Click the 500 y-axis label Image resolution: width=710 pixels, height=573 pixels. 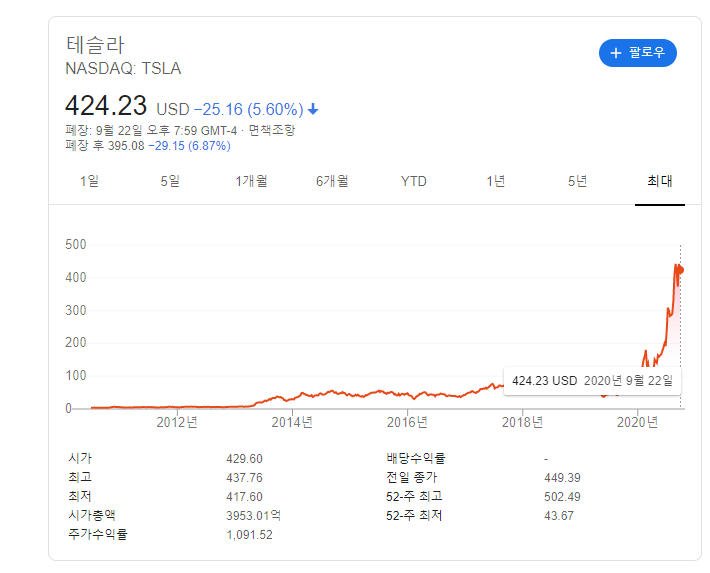(76, 245)
